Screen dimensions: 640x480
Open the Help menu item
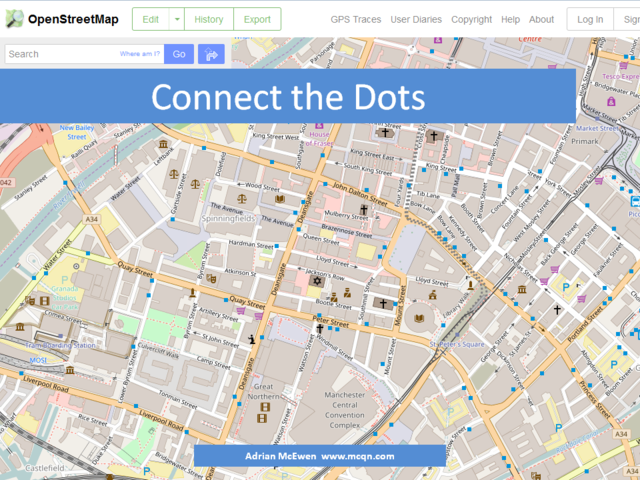pos(510,20)
